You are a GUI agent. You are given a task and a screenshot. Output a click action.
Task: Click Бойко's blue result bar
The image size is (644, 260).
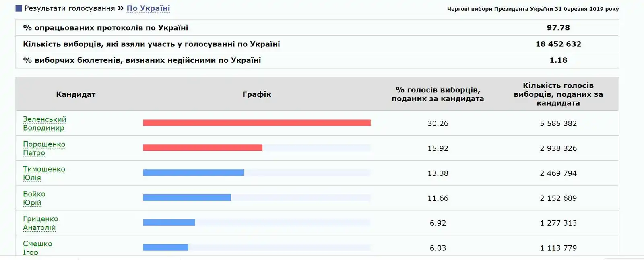pos(187,198)
